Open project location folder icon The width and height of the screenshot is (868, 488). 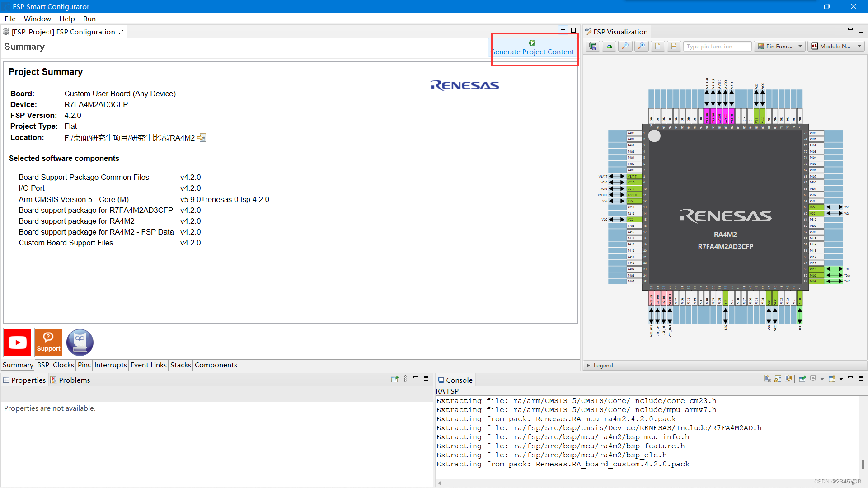pos(202,138)
